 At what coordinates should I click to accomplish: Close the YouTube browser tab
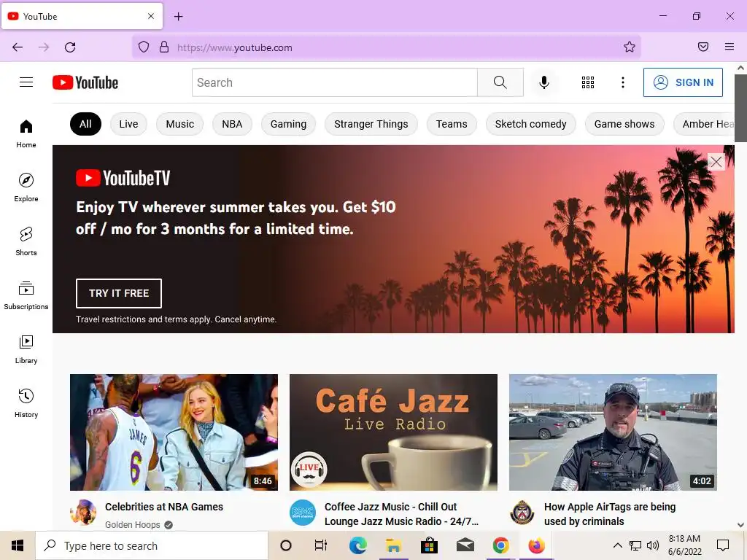[x=151, y=16]
